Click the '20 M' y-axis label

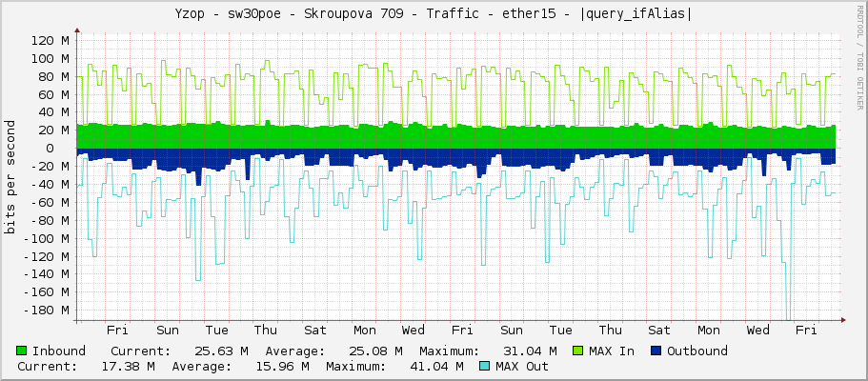[x=54, y=130]
